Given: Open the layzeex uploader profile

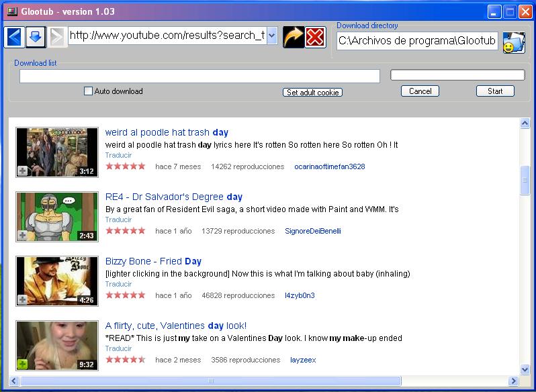Looking at the screenshot, I should tap(303, 360).
